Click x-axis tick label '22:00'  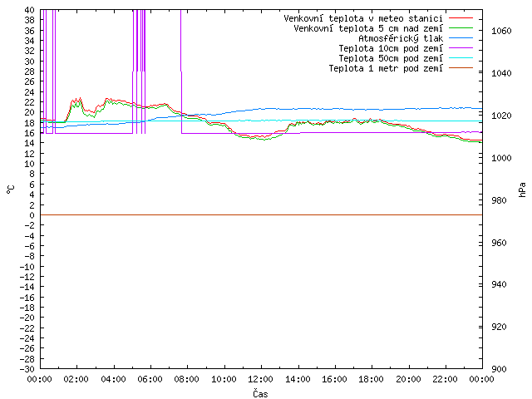(x=446, y=379)
